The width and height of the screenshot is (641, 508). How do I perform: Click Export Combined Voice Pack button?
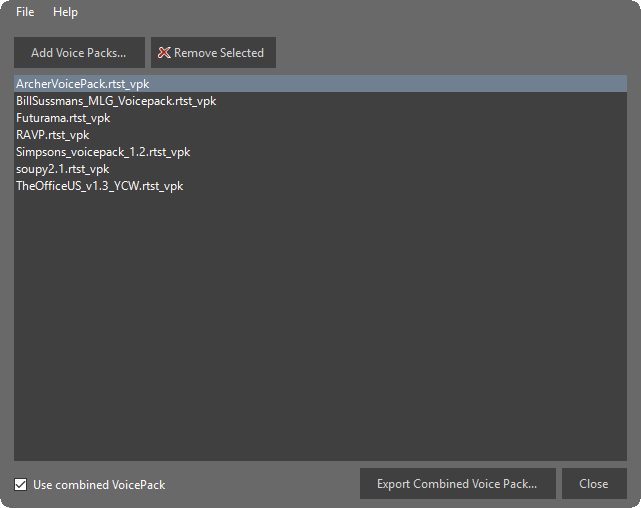pos(457,484)
